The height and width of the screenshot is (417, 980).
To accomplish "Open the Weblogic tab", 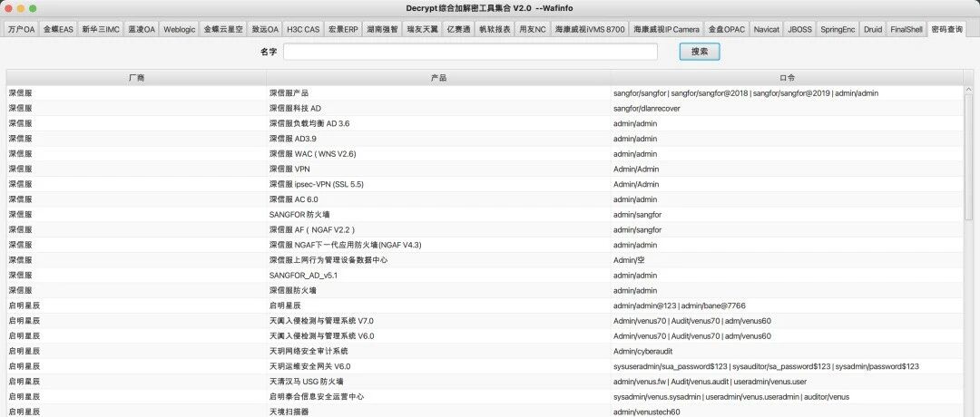I will click(180, 29).
